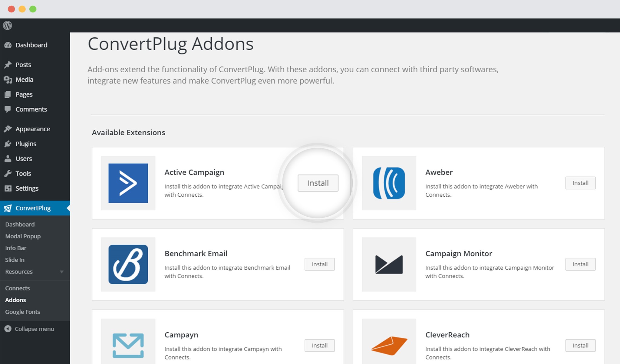The height and width of the screenshot is (364, 620).
Task: Install the Active Campaign addon
Action: pyautogui.click(x=318, y=183)
